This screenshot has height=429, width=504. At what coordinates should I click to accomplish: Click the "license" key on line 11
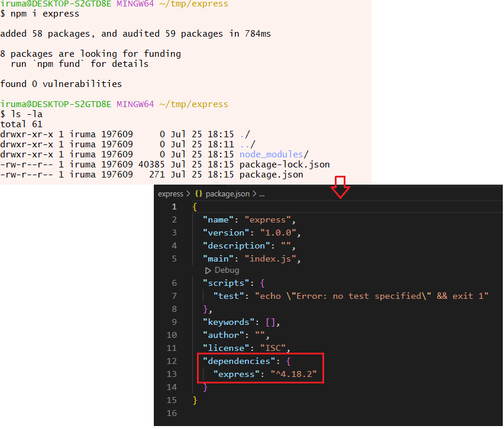pos(226,349)
